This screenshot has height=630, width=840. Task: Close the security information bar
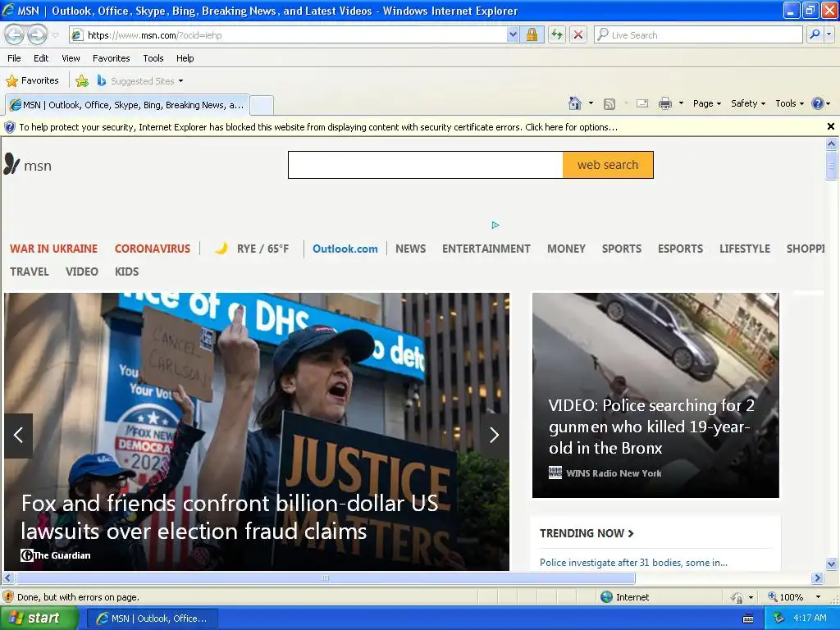830,126
